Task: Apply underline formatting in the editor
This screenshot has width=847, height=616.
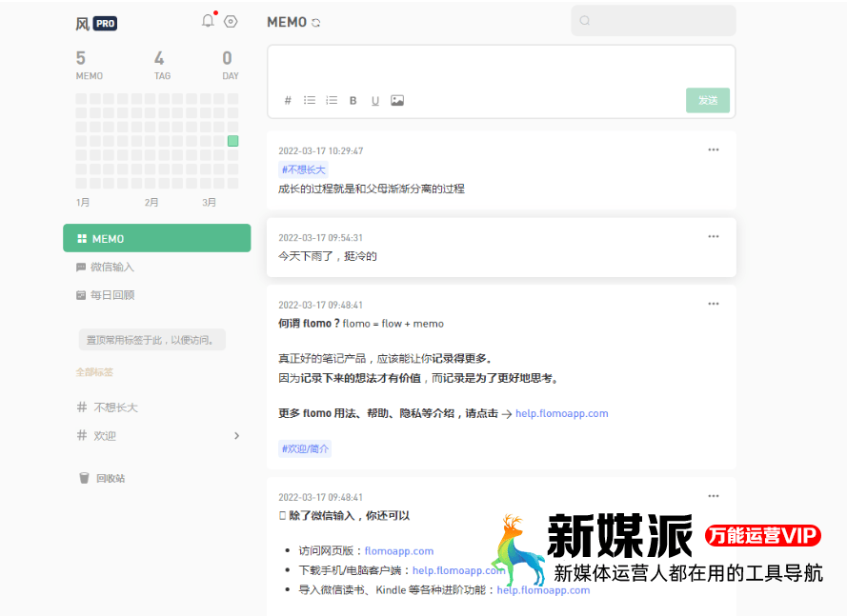Action: point(375,100)
